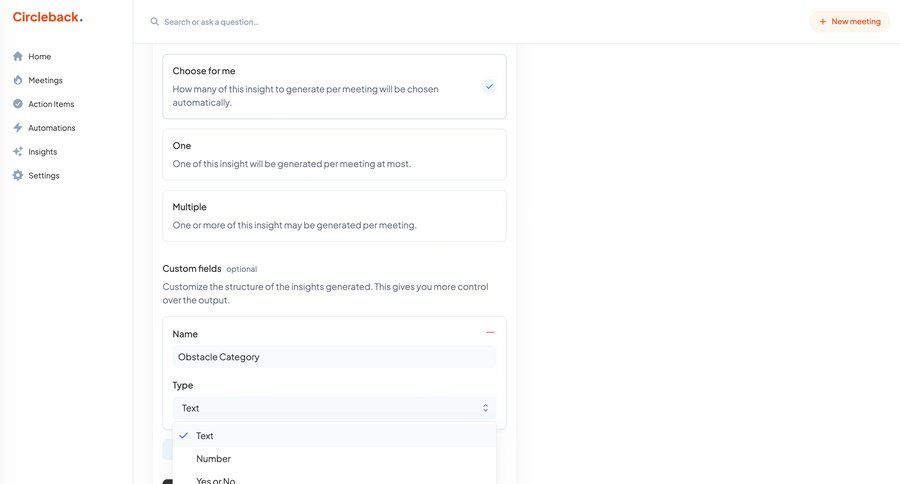
Task: Choose "Number" from the type list
Action: click(x=213, y=459)
